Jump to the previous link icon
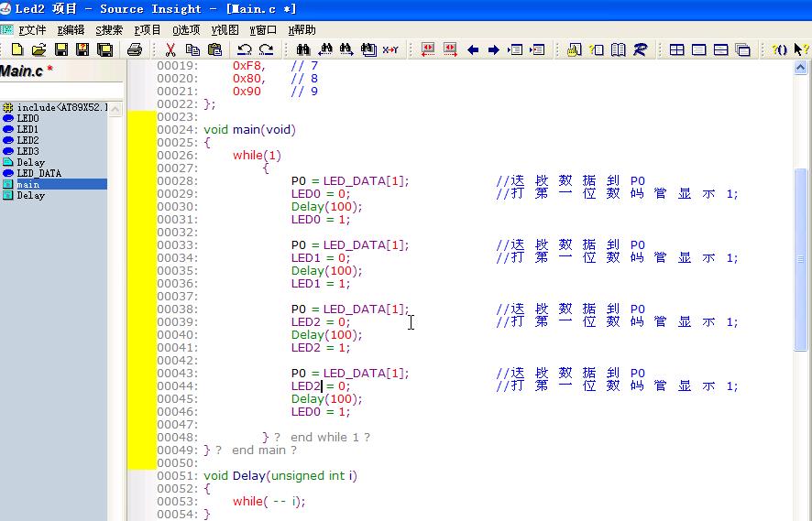 pyautogui.click(x=428, y=49)
